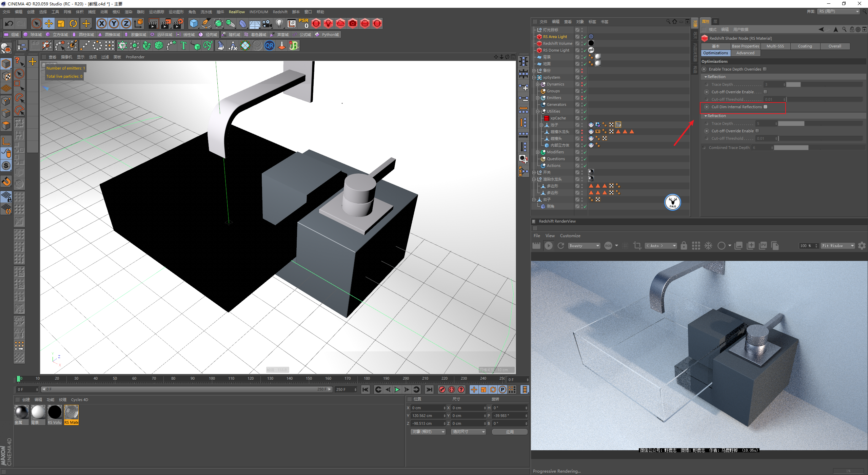Click the Undo arrow icon
Viewport: 868px width, 475px height.
(9, 23)
